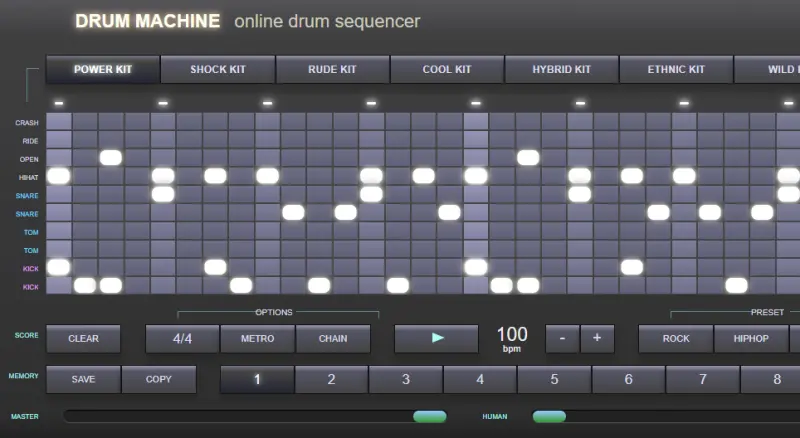Load the HIPHOP preset
The width and height of the screenshot is (800, 438).
[x=750, y=338]
